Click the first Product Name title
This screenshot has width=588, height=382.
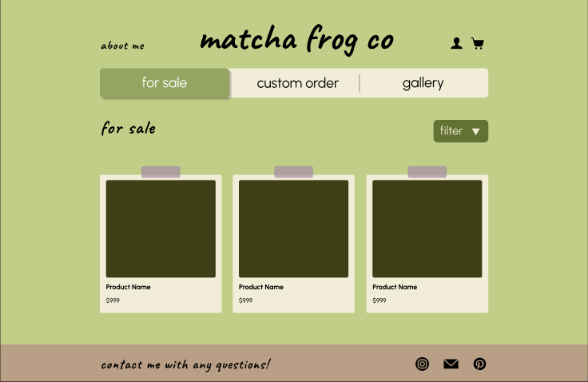tap(128, 287)
